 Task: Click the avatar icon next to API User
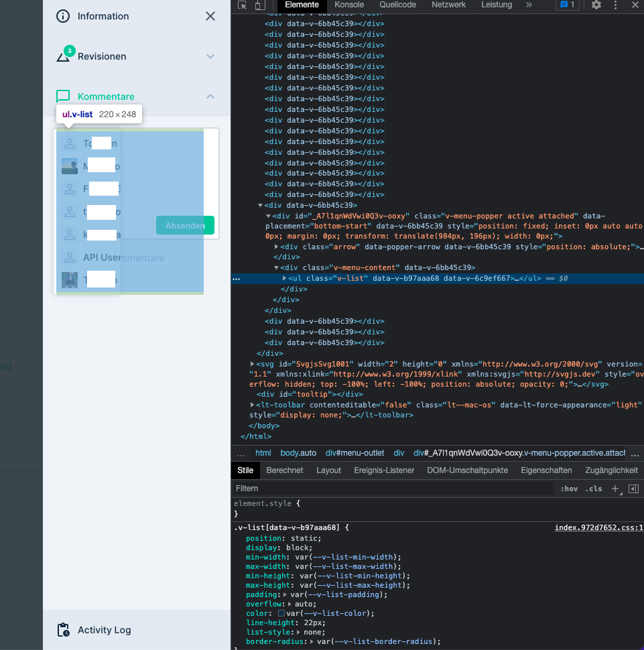70,257
